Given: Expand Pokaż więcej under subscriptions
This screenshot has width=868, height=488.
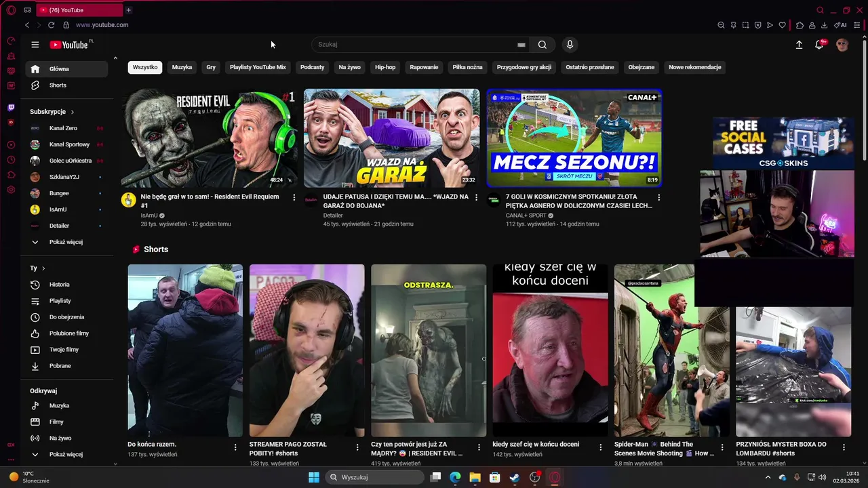Looking at the screenshot, I should click(66, 242).
